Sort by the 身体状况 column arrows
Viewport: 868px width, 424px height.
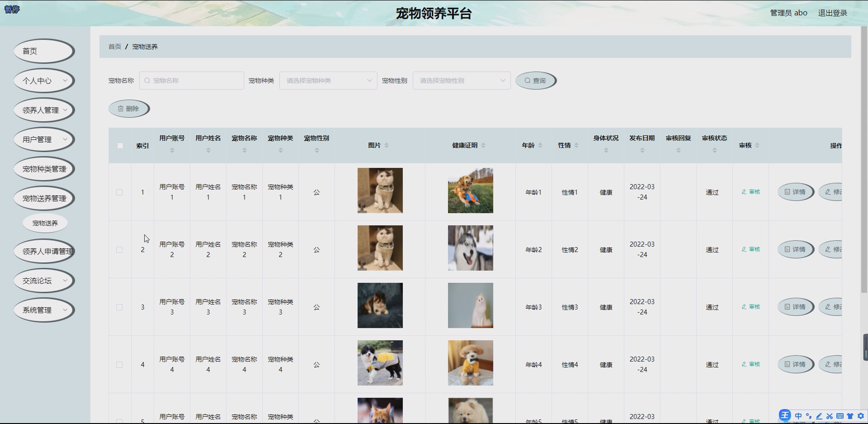tap(606, 150)
